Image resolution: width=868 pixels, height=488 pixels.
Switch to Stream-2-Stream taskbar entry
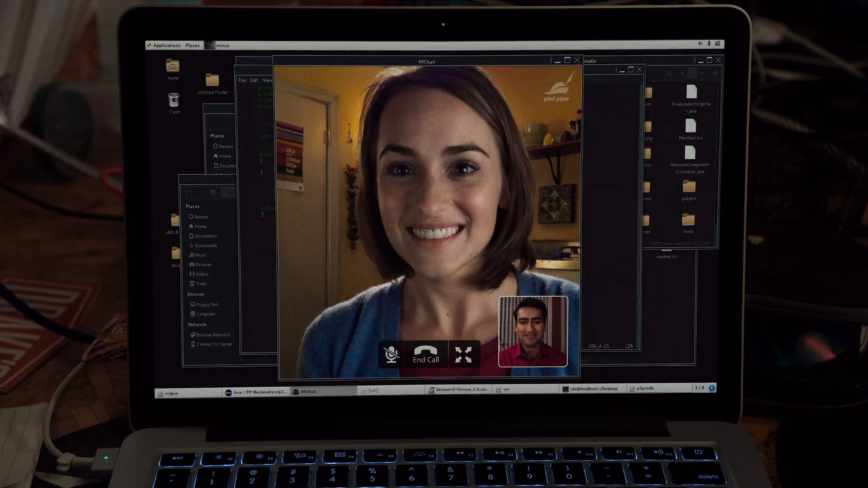click(458, 390)
